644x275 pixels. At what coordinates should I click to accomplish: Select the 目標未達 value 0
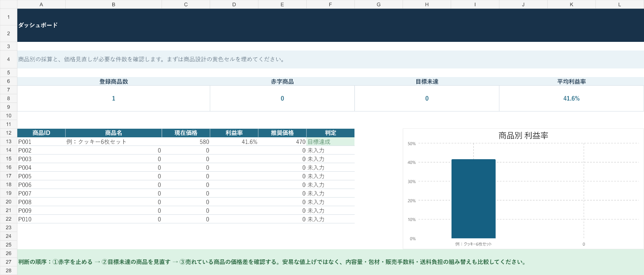coord(427,99)
